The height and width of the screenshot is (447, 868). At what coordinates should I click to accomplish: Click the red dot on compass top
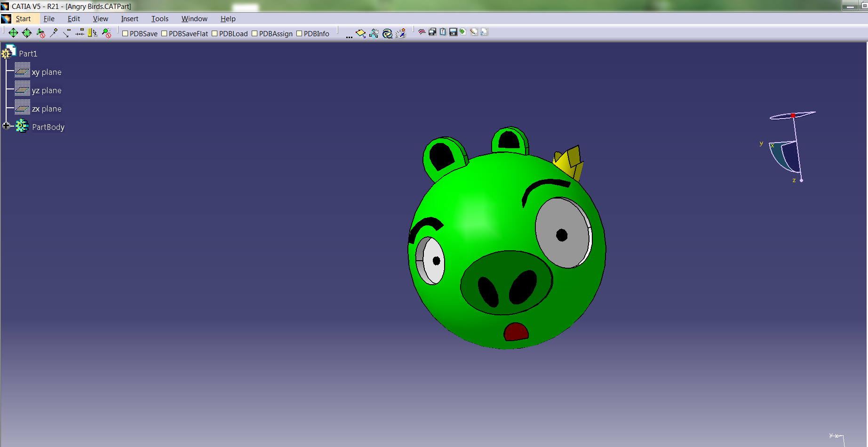click(x=793, y=115)
